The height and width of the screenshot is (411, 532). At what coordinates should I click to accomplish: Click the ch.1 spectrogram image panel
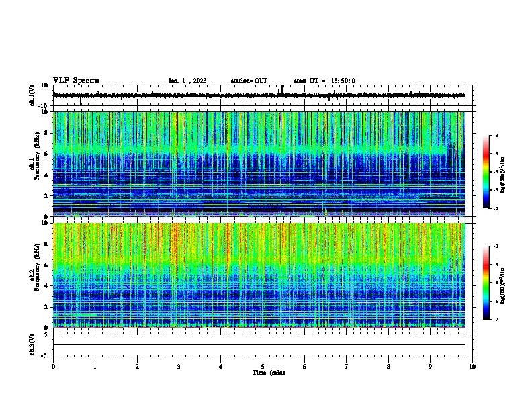(259, 164)
